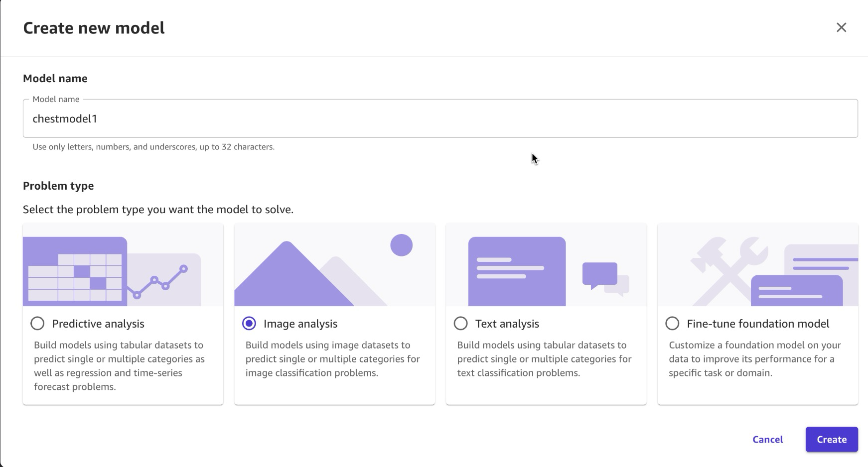Select the Image analysis radio button
868x467 pixels.
(249, 324)
